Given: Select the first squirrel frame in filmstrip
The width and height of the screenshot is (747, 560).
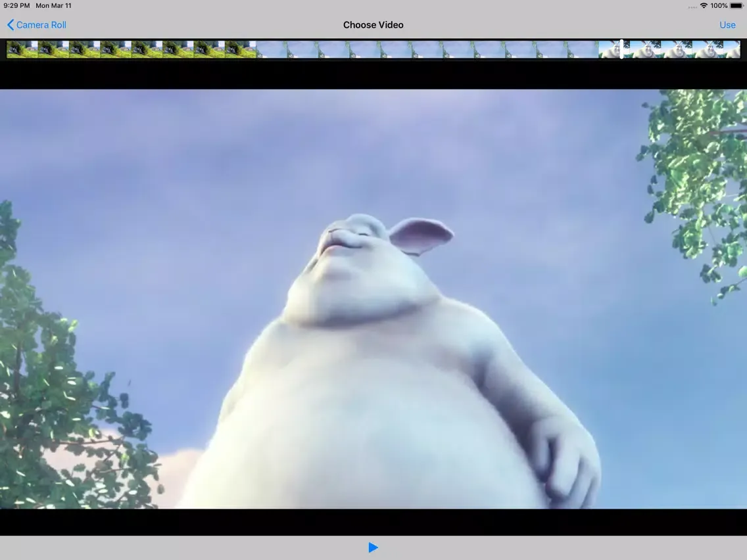Looking at the screenshot, I should (x=22, y=49).
